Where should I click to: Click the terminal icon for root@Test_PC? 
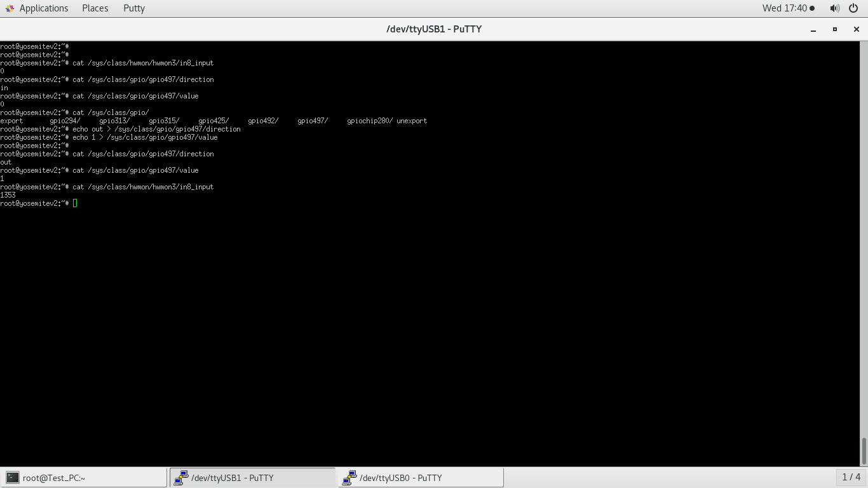[x=13, y=478]
